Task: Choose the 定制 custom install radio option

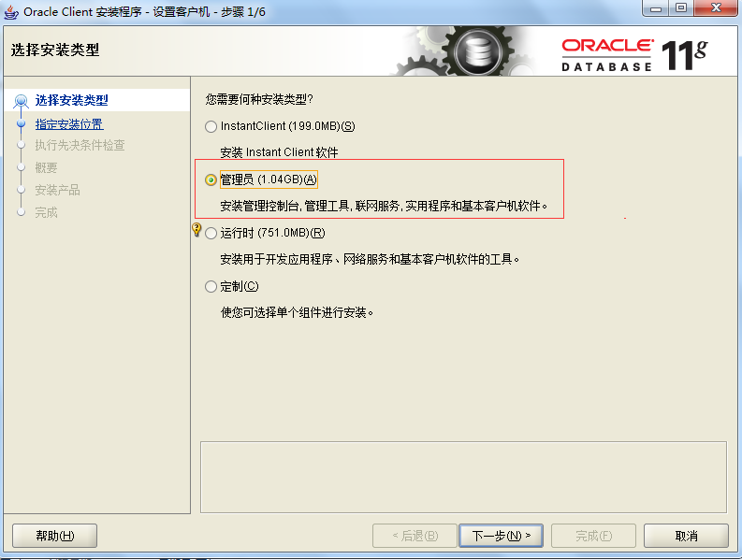Action: click(211, 287)
